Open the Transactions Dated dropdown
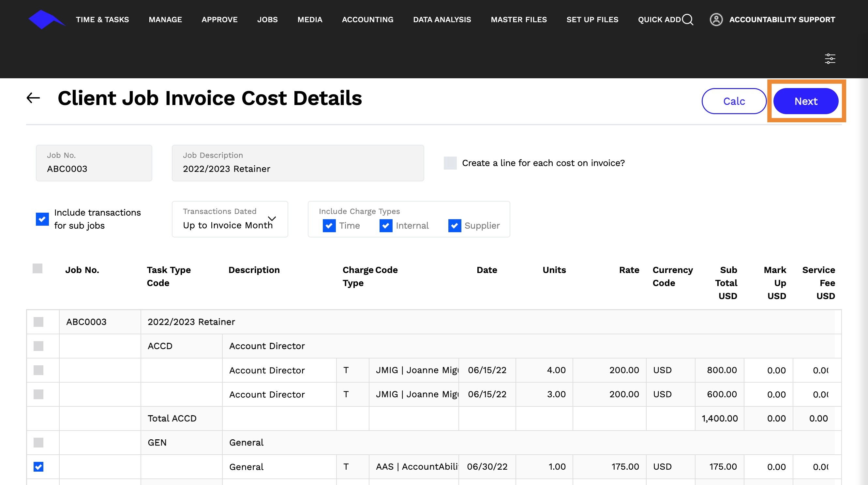The height and width of the screenshot is (485, 868). pos(230,220)
